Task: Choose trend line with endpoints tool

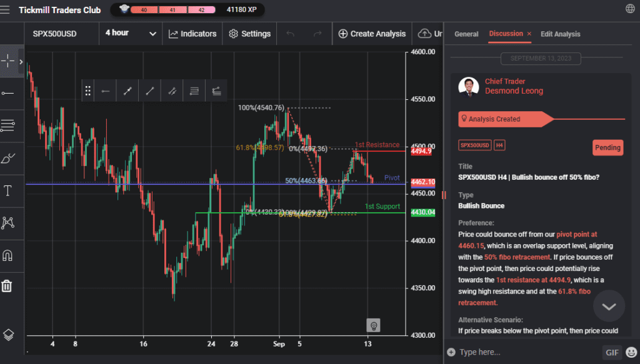Action: tap(127, 91)
